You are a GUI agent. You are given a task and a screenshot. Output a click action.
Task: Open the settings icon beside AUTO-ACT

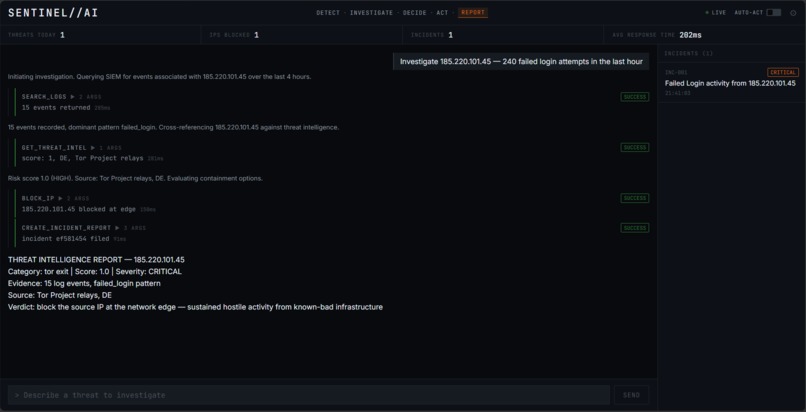[x=793, y=13]
